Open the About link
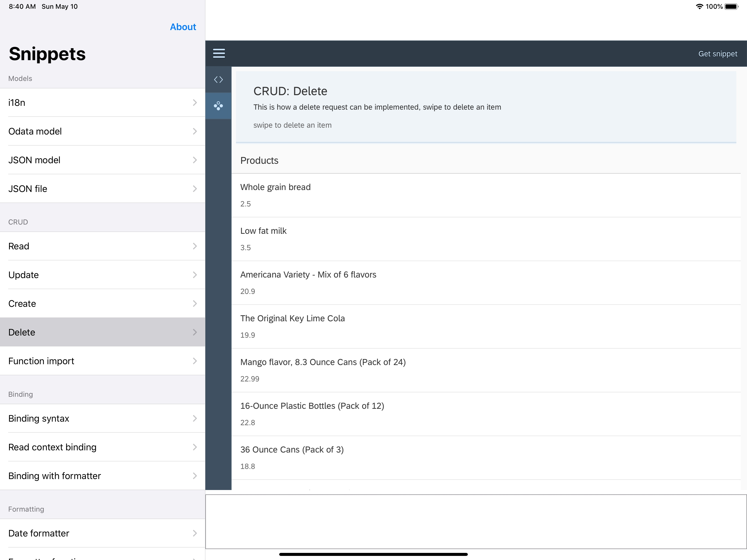Image resolution: width=747 pixels, height=560 pixels. [183, 27]
